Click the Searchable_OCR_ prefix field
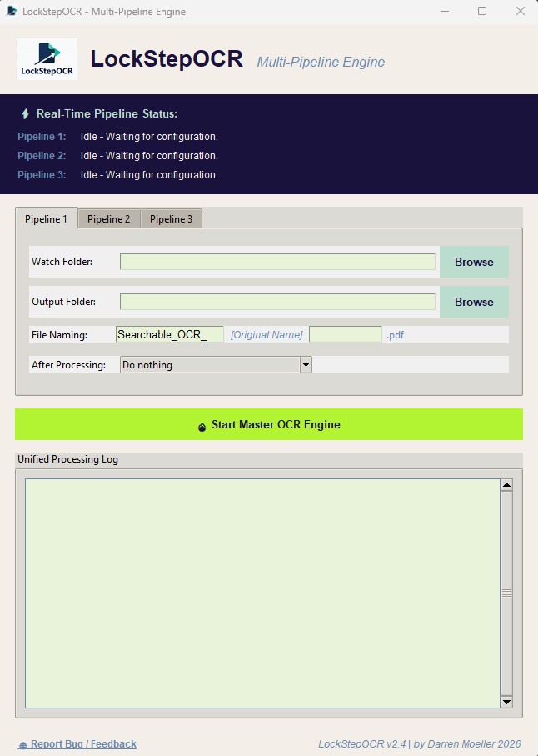 pos(170,334)
